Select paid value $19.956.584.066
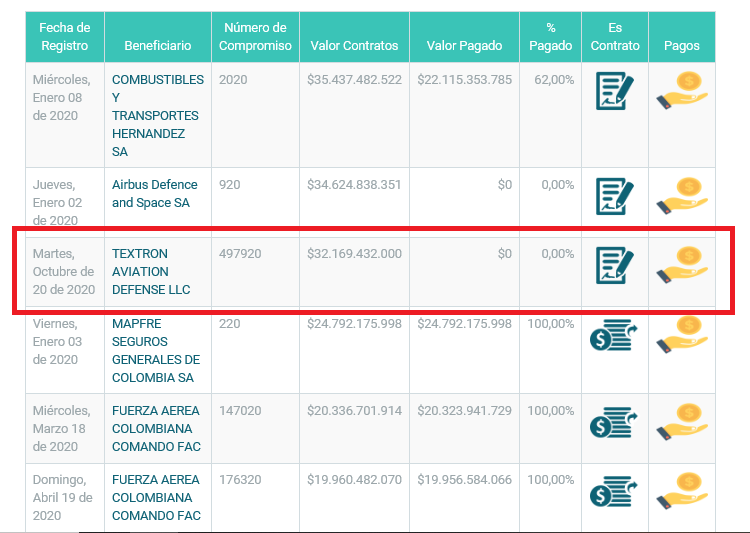This screenshot has height=533, width=750. 464,479
